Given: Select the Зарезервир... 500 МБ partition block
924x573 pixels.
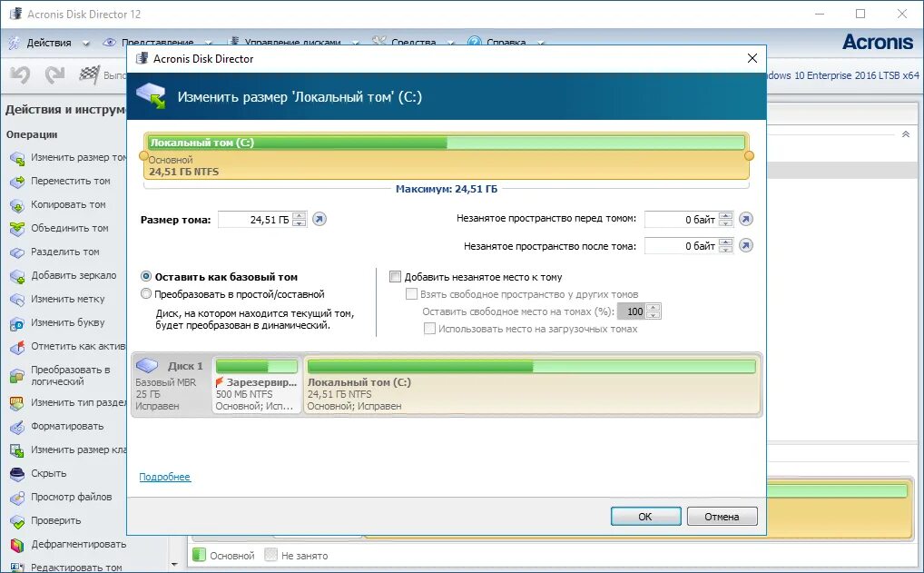Looking at the screenshot, I should pyautogui.click(x=256, y=385).
